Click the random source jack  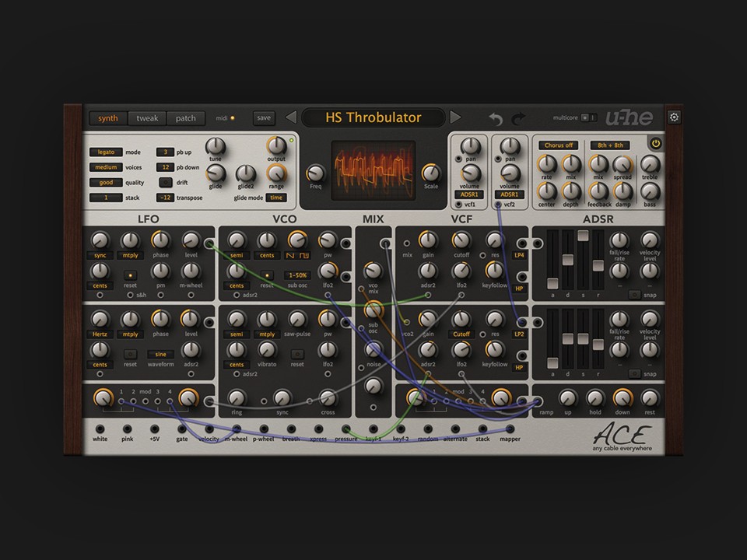pos(428,429)
